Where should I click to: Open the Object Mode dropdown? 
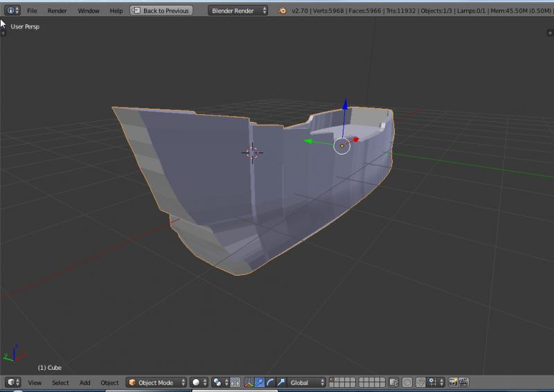[x=157, y=382]
